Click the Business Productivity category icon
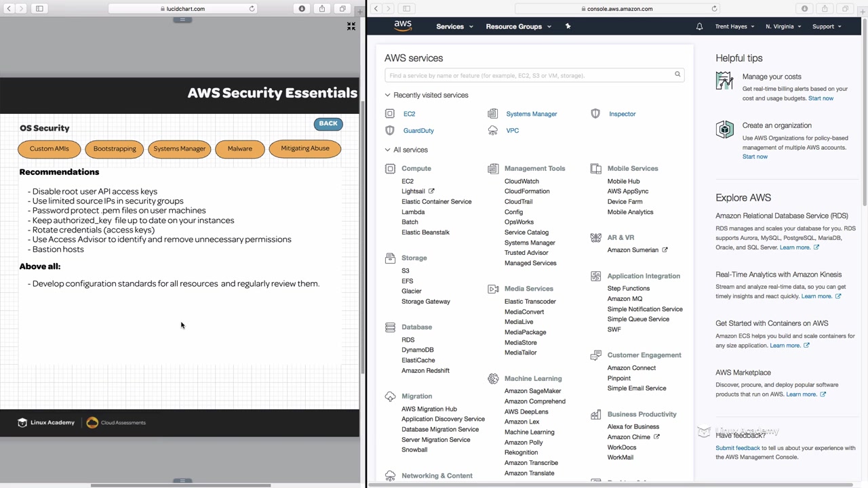868x488 pixels. coord(596,414)
